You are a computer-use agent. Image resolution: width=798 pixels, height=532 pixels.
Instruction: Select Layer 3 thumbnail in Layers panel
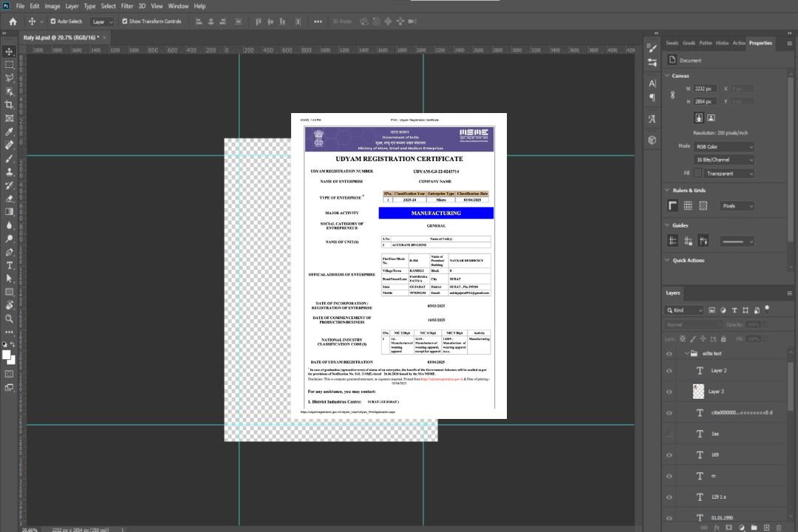699,392
